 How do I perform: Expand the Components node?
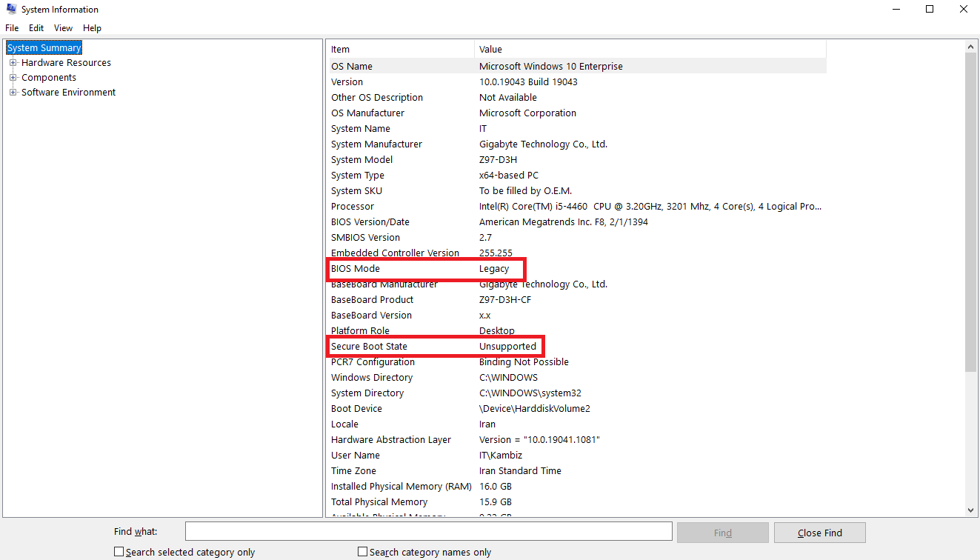coord(13,78)
